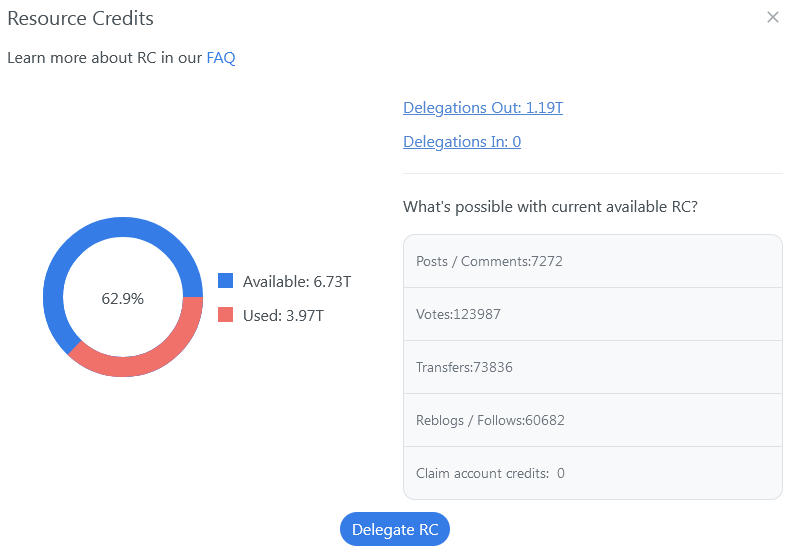Open the Delegations In list
Screen dimensions: 787x547
coord(461,142)
